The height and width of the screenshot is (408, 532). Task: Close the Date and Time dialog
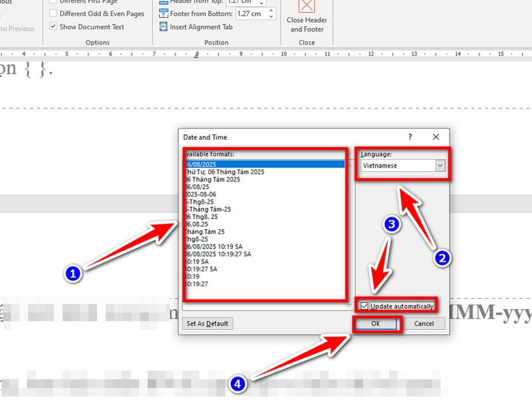[x=436, y=137]
